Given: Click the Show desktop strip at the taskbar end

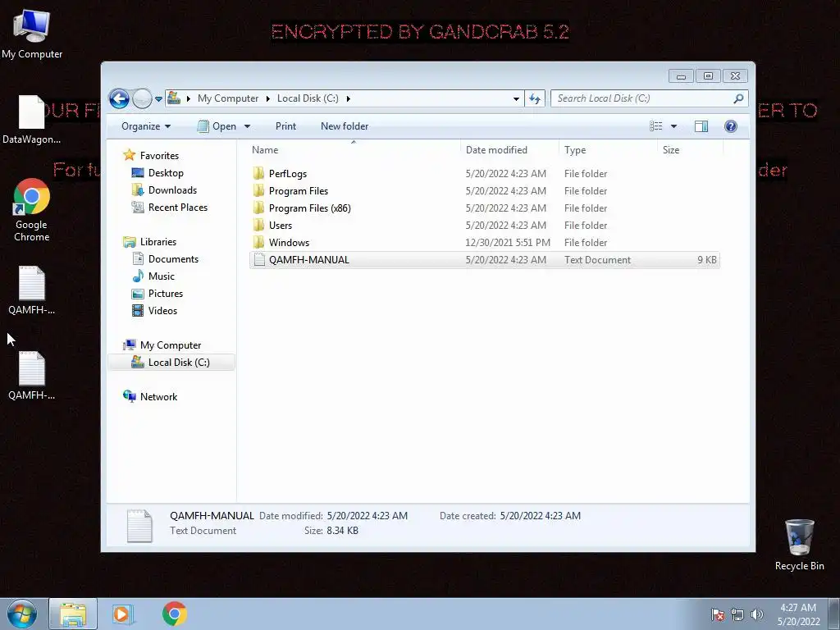Looking at the screenshot, I should tap(834, 614).
